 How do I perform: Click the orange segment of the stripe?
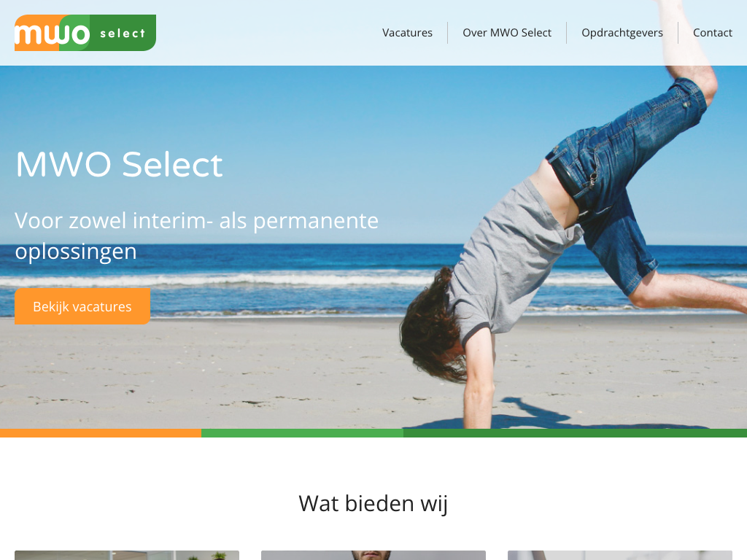(101, 433)
